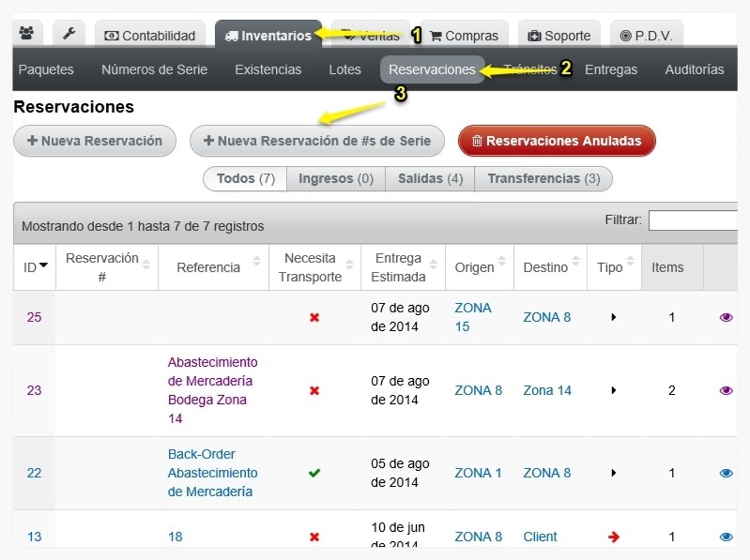Filter by Transferencias (3)

pyautogui.click(x=543, y=179)
